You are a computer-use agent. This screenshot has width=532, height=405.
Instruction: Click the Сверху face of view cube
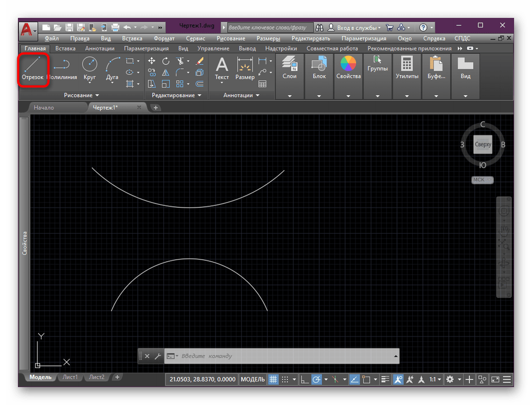pyautogui.click(x=483, y=144)
